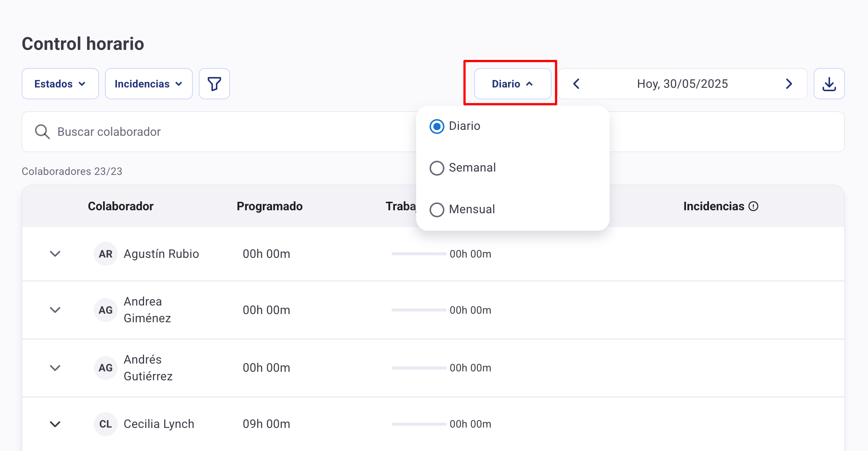Go to next day arrow
The width and height of the screenshot is (868, 451).
789,84
